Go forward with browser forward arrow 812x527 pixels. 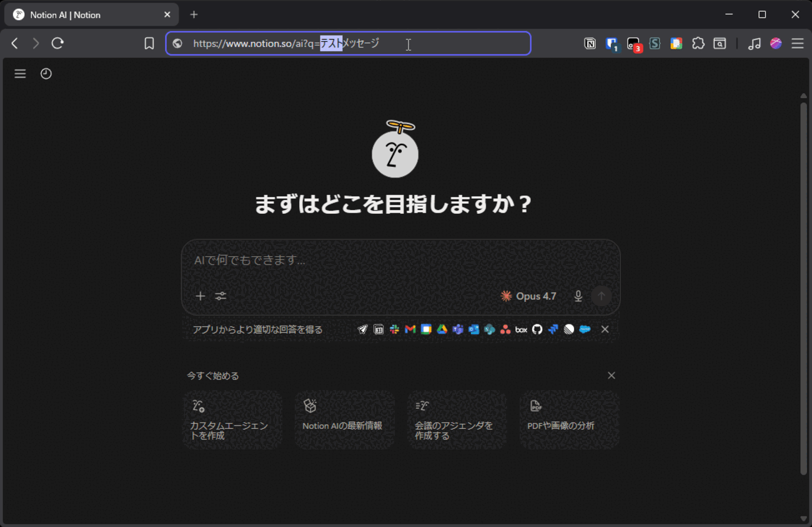[36, 43]
